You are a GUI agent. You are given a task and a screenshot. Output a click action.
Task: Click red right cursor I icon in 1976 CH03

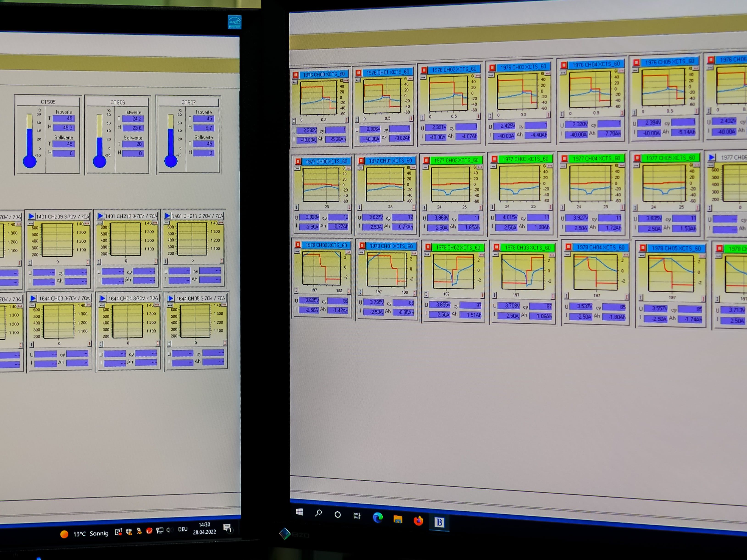[x=548, y=115]
